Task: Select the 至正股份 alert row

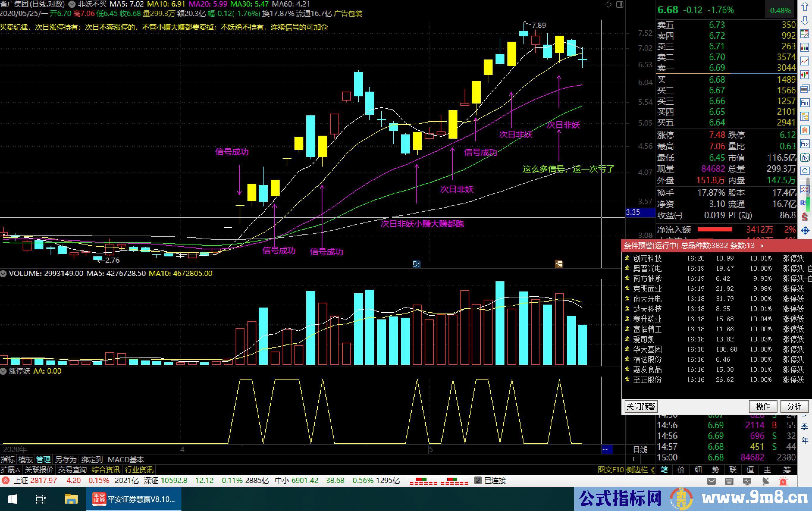Action: point(717,380)
